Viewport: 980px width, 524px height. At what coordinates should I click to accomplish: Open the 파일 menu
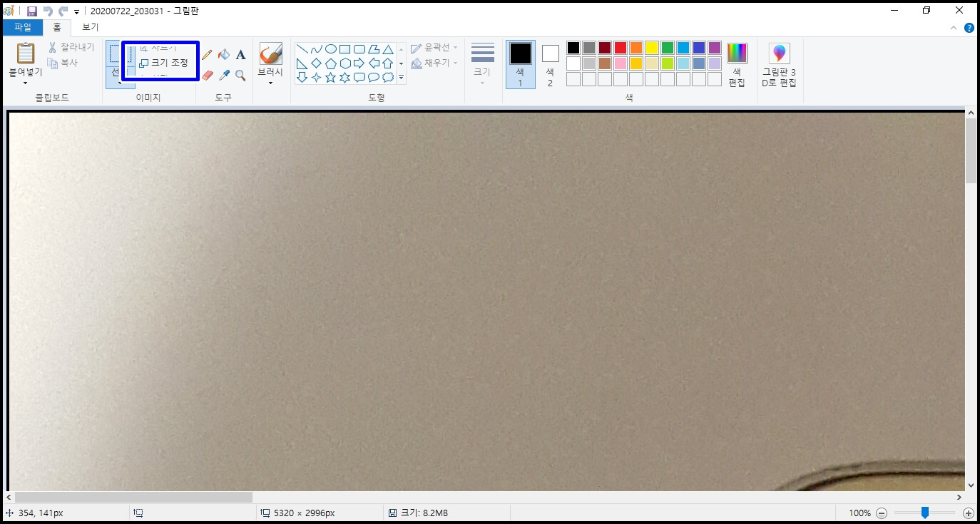coord(23,27)
